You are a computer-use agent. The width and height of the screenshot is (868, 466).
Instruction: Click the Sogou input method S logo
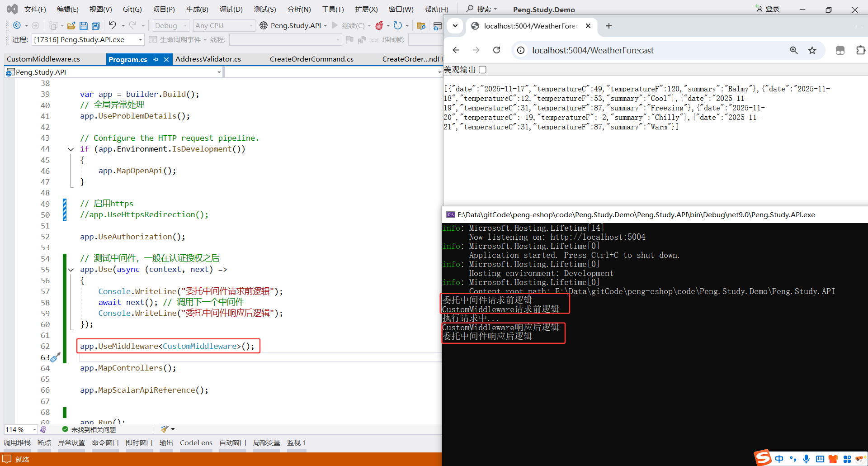tap(763, 457)
